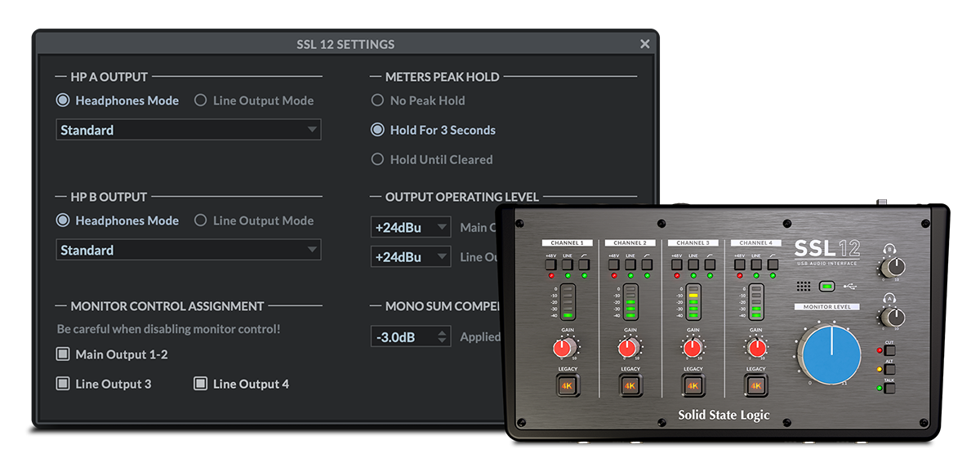Viewport: 980px width, 476px height.
Task: Open the HP A Output Standard dropdown
Action: coord(188,130)
